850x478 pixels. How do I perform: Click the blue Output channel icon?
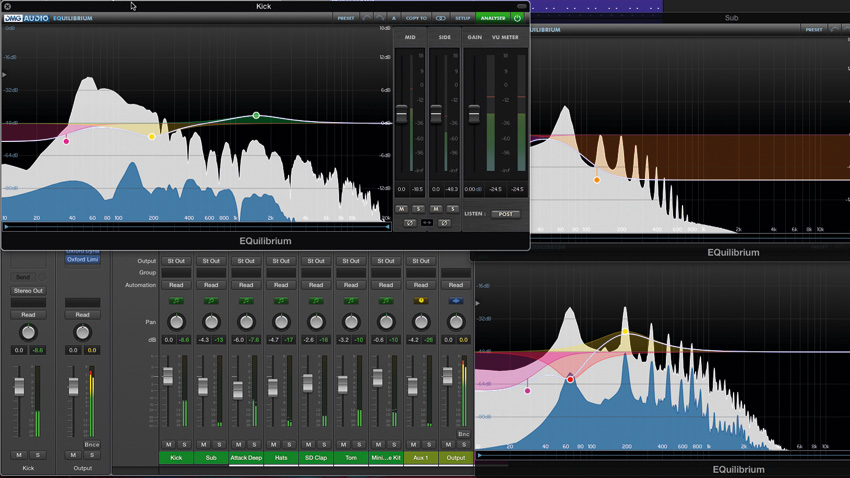click(456, 301)
